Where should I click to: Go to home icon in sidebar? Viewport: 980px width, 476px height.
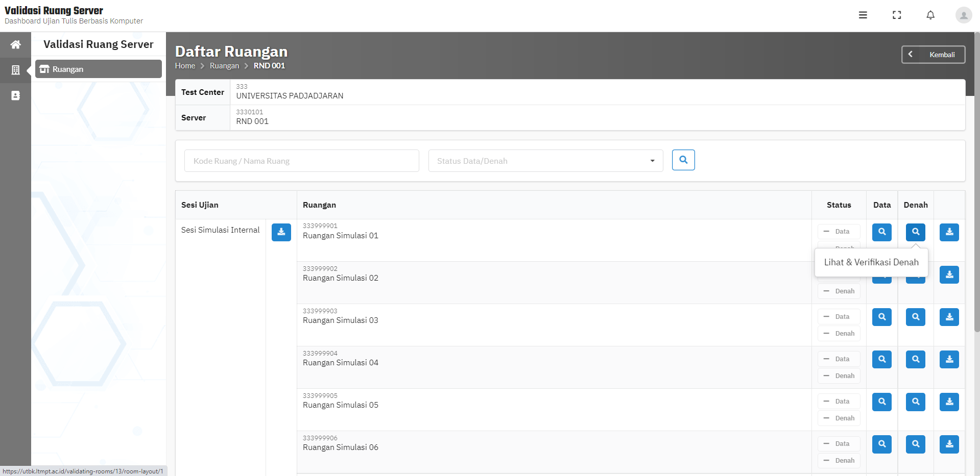coord(16,44)
